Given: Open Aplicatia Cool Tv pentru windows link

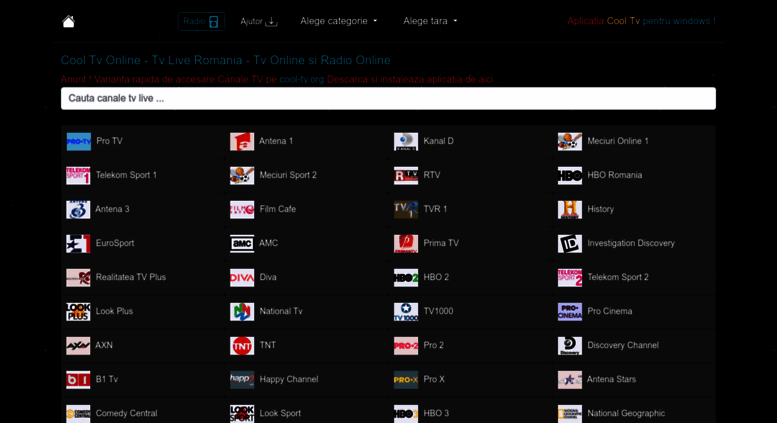Looking at the screenshot, I should coord(641,21).
